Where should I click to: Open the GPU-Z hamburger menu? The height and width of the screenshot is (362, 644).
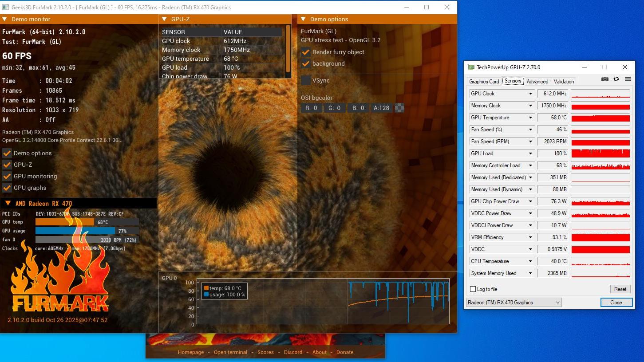(628, 79)
